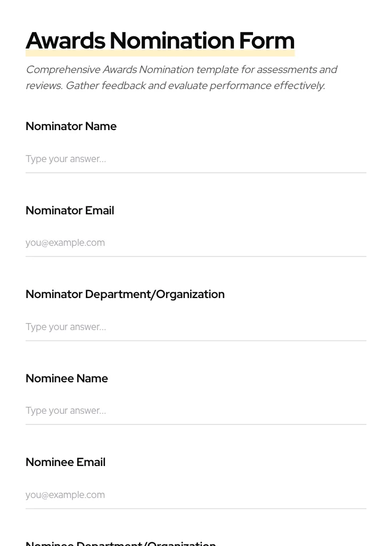Image resolution: width=392 pixels, height=546 pixels.
Task: Click the "Comprehensive Awards Nomination template" description line
Action: 181,70
